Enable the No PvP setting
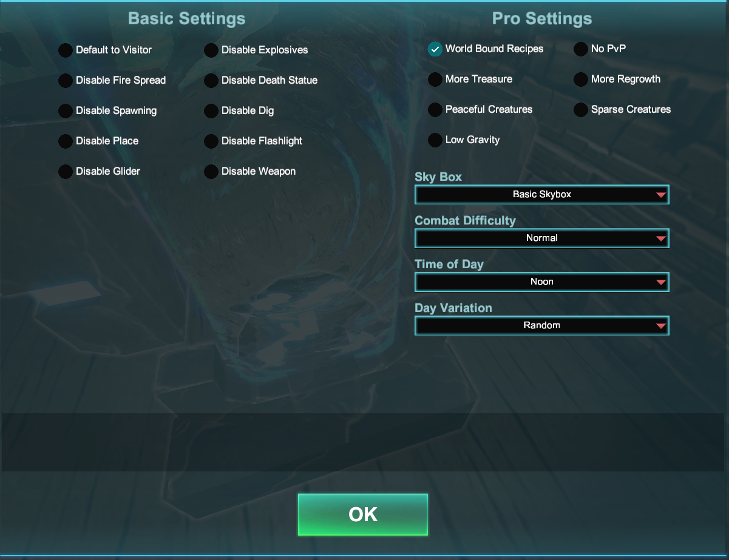 point(581,49)
